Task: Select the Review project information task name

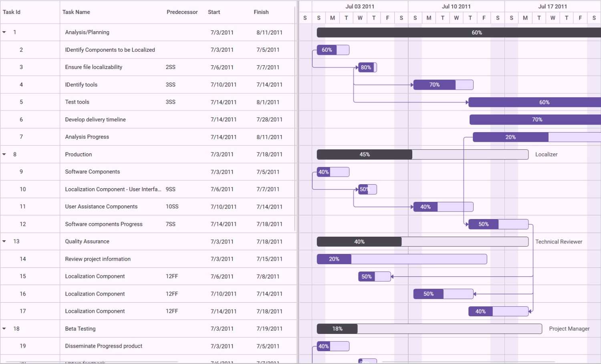Action: click(98, 259)
